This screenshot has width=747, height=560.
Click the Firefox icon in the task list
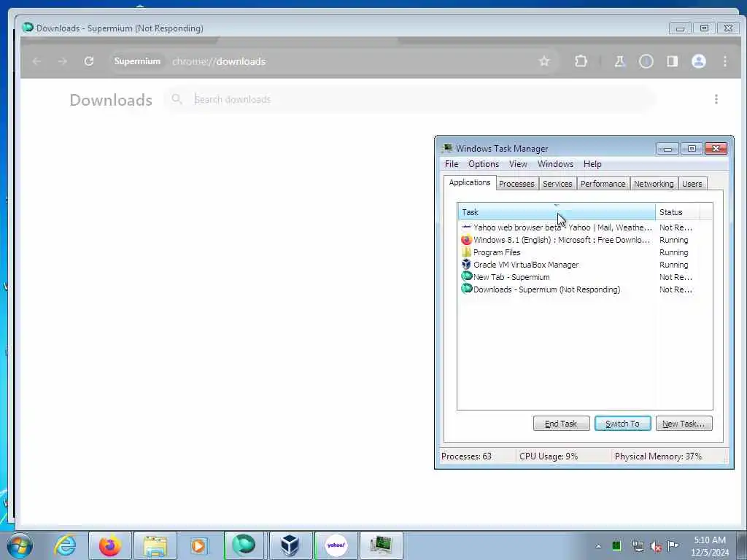(x=466, y=240)
